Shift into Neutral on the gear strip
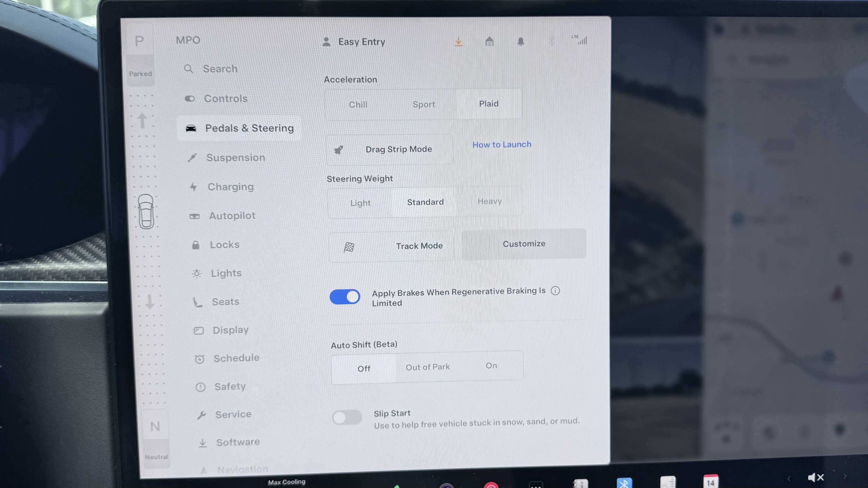The image size is (868, 488). pos(156,439)
